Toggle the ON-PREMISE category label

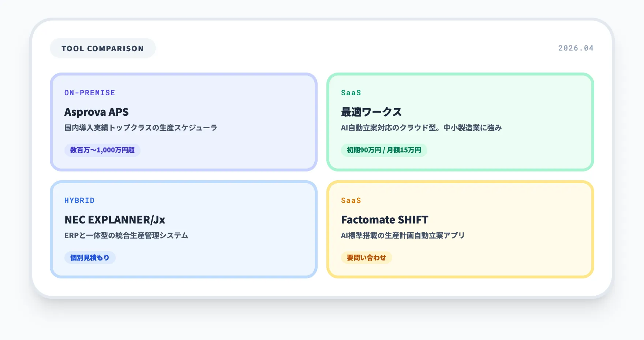point(89,93)
